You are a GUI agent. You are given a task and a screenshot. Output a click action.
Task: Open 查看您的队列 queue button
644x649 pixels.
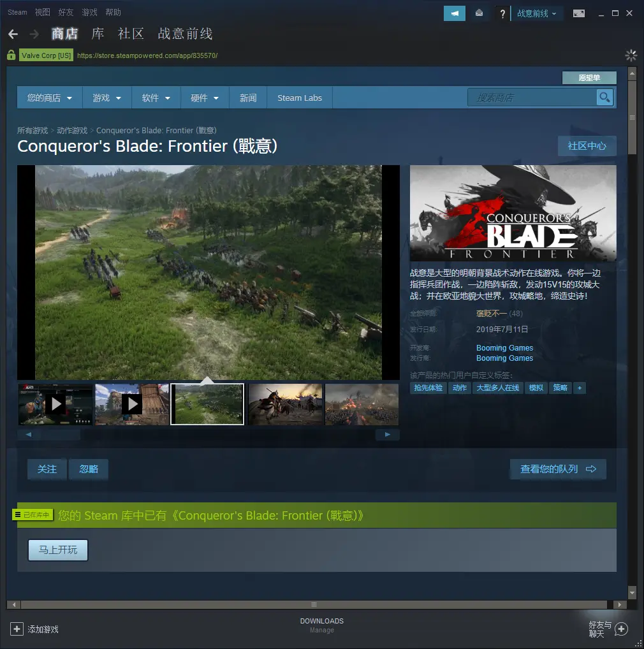coord(558,469)
